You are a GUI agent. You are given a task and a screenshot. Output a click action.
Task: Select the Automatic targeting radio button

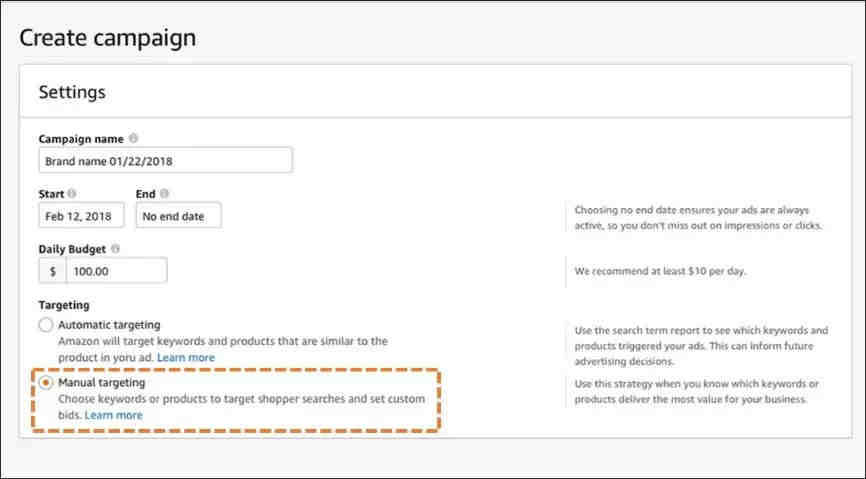[x=46, y=325]
